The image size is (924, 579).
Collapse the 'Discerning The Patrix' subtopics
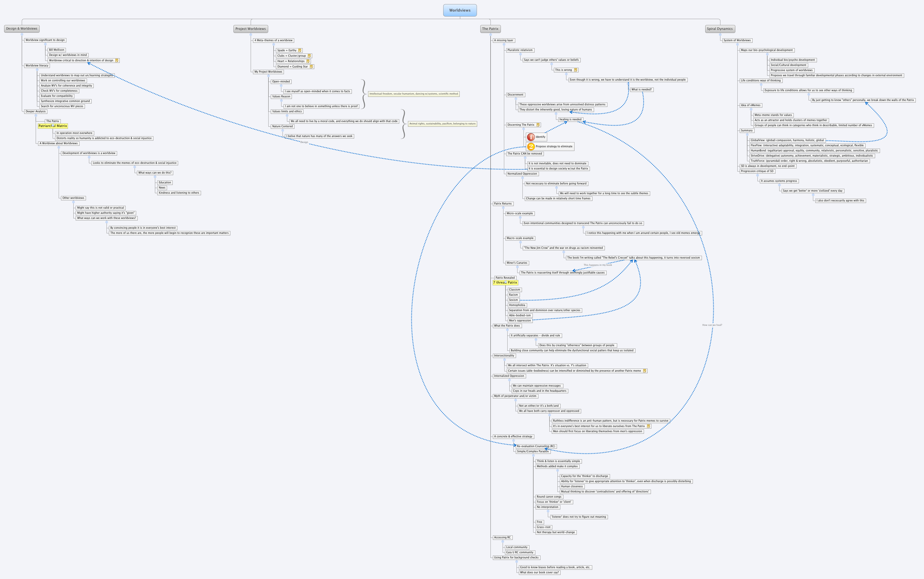click(524, 129)
